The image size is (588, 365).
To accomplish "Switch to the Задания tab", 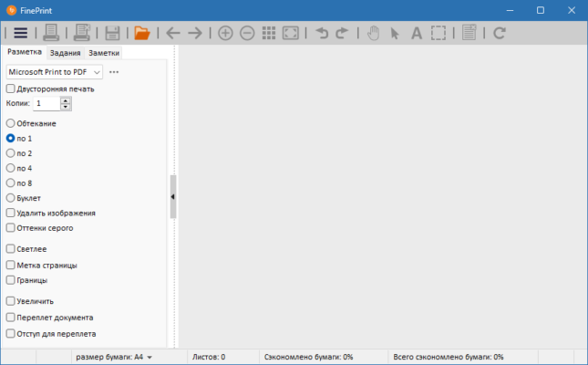I will 66,53.
